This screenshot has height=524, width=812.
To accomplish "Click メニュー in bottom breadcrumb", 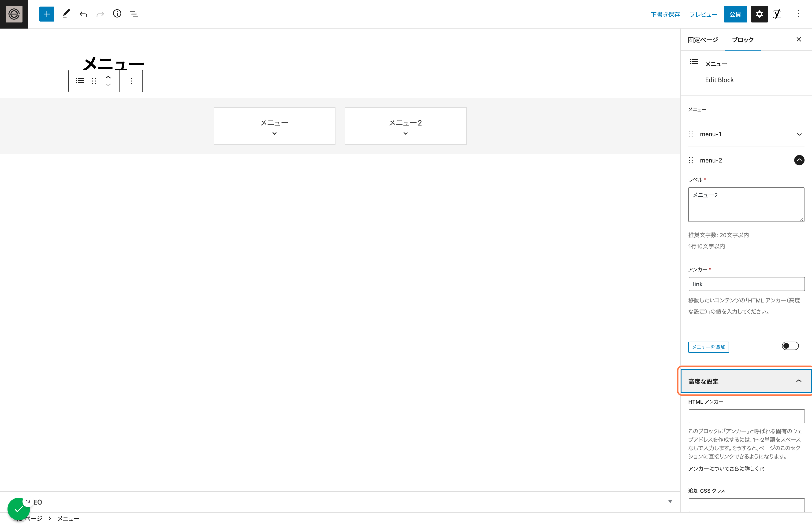I will pyautogui.click(x=68, y=519).
